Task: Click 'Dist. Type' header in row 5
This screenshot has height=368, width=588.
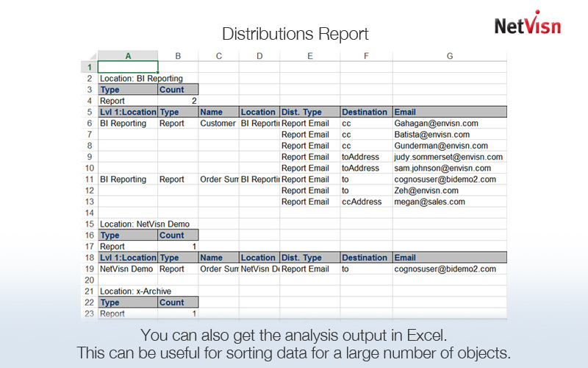Action: [310, 112]
